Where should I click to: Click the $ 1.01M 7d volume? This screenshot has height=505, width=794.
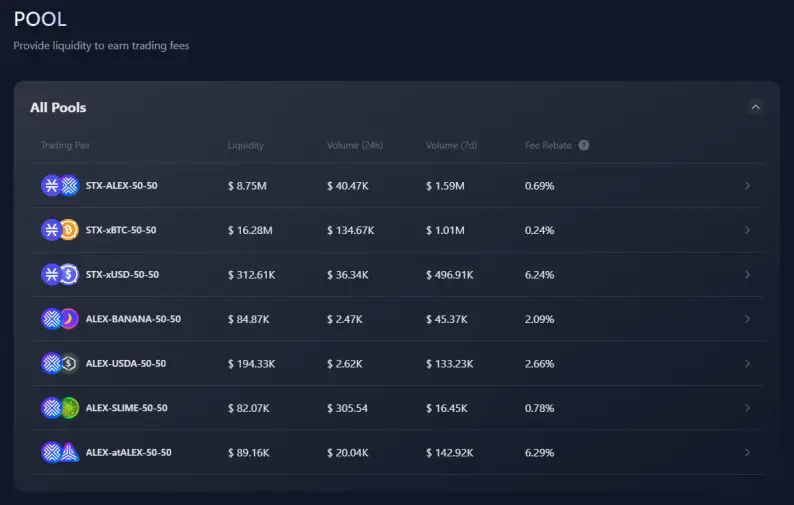[445, 230]
